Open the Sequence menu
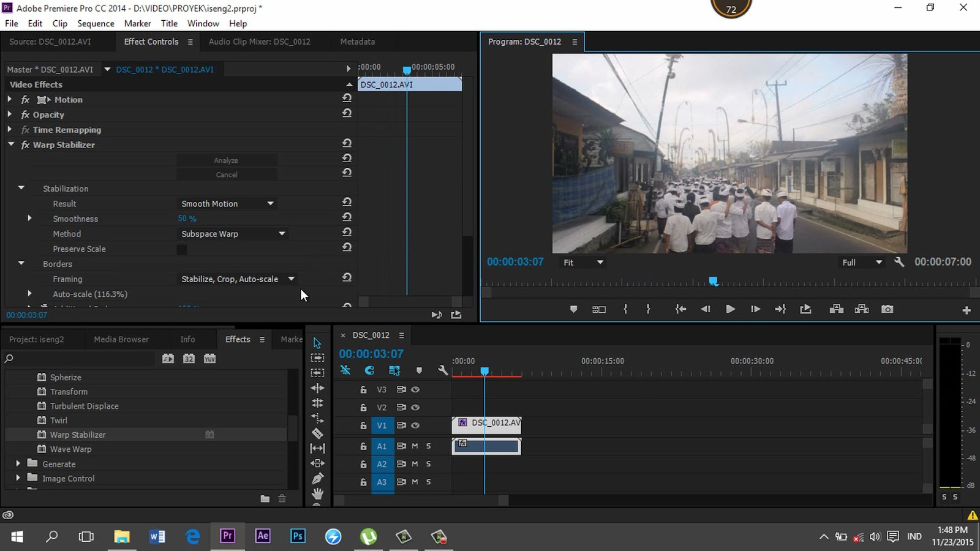980x551 pixels. (96, 23)
